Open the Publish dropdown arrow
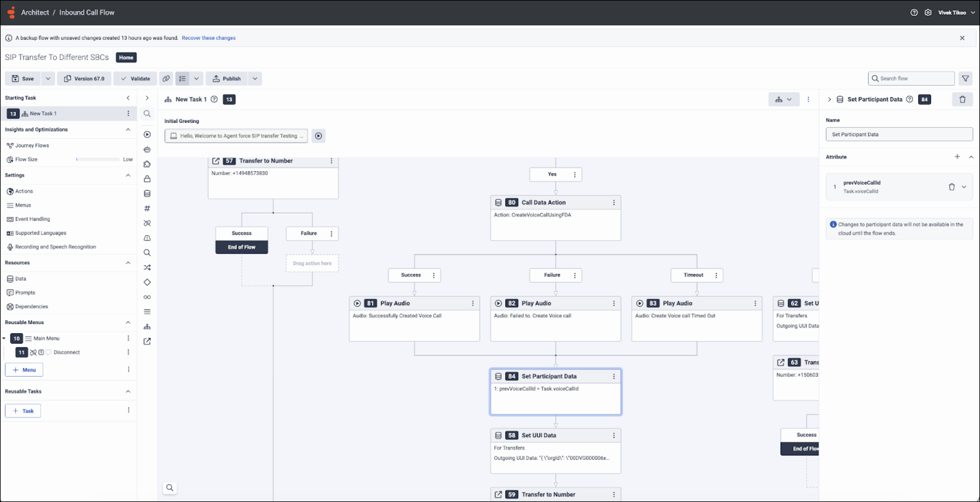This screenshot has height=502, width=980. coord(255,79)
